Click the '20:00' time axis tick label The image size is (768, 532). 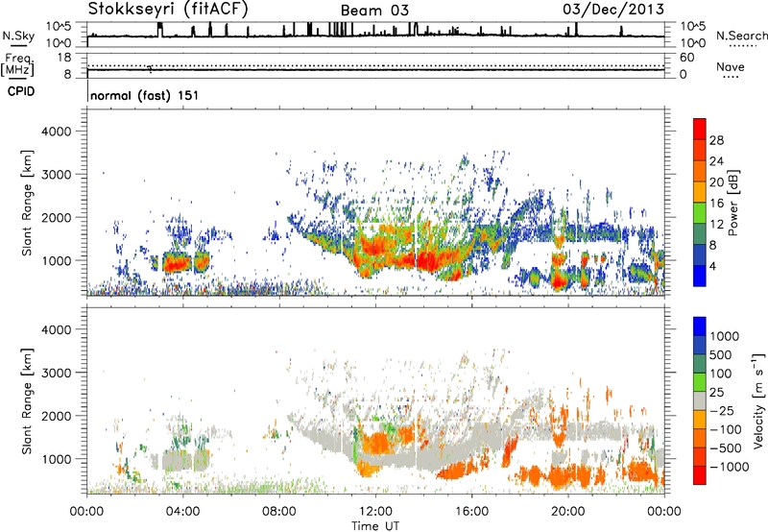568,512
